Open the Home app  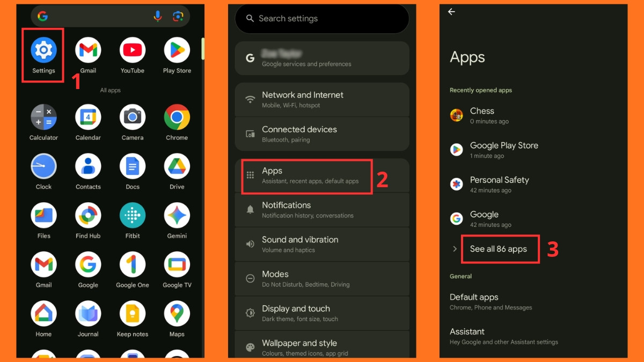[x=43, y=314]
